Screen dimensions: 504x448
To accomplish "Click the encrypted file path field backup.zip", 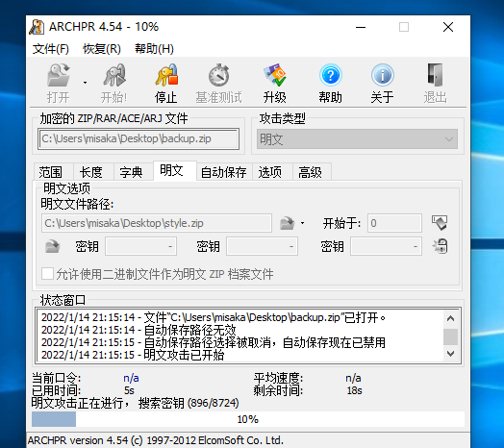I will point(139,138).
